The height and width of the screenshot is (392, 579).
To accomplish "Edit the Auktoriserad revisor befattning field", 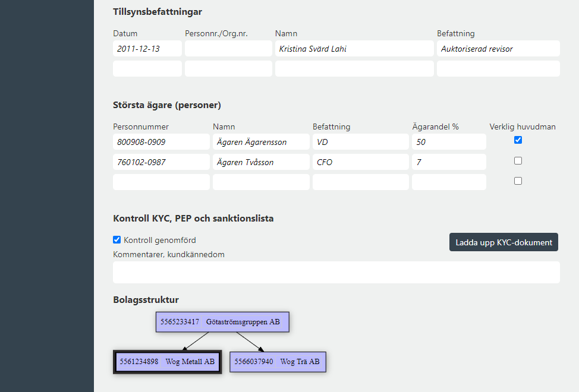I will (498, 49).
